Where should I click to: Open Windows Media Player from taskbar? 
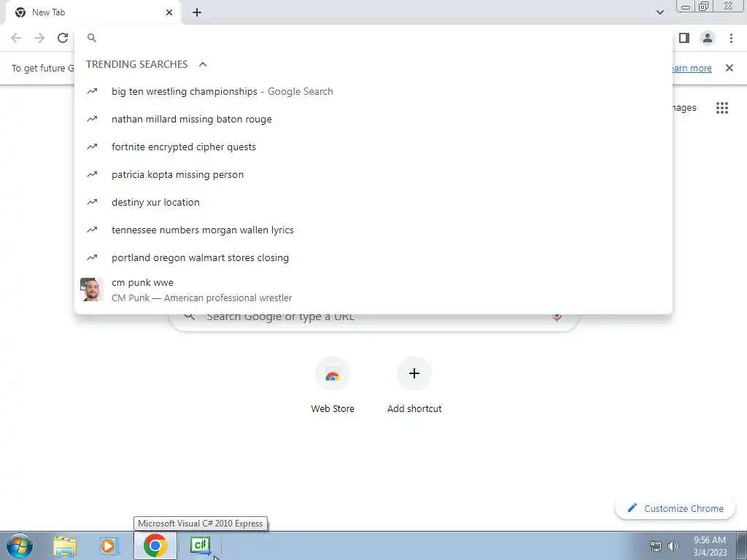(x=109, y=546)
